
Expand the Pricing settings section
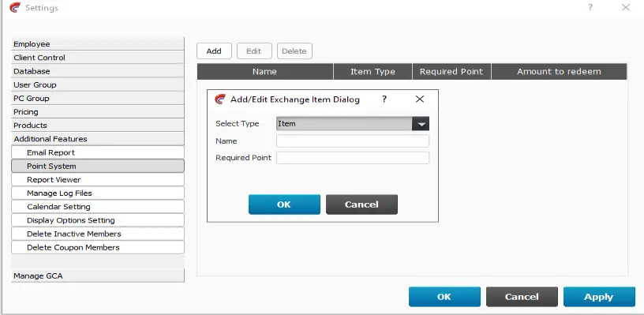point(98,111)
